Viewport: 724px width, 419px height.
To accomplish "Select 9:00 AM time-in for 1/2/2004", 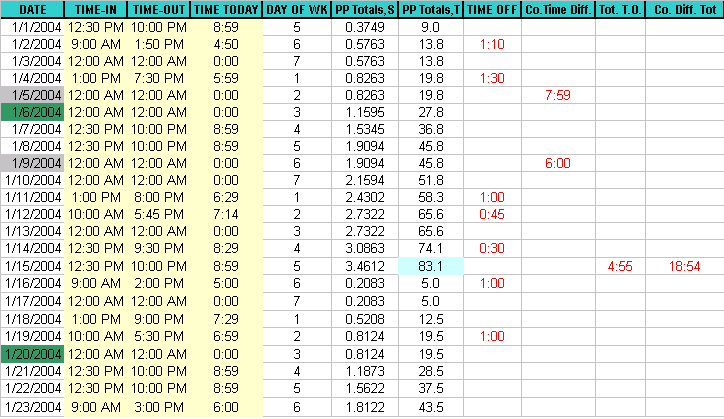I will click(x=96, y=44).
